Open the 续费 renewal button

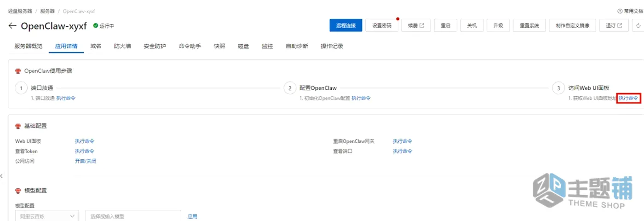click(x=416, y=25)
